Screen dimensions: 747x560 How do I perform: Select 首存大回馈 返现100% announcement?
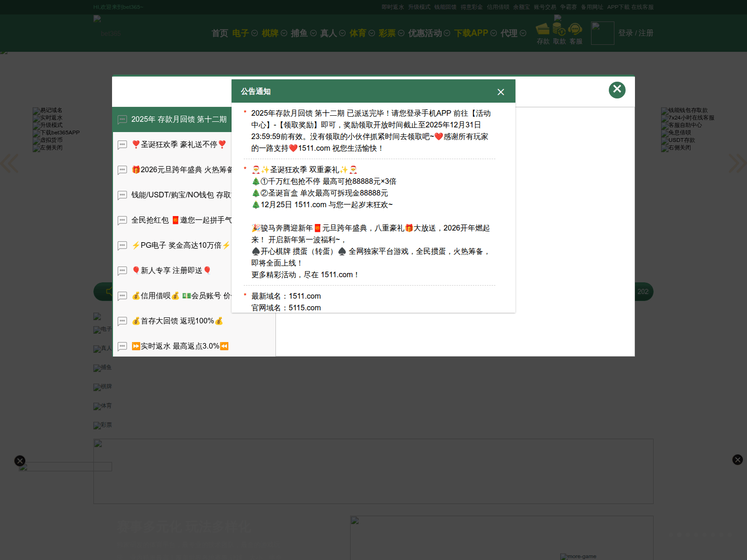point(194,321)
